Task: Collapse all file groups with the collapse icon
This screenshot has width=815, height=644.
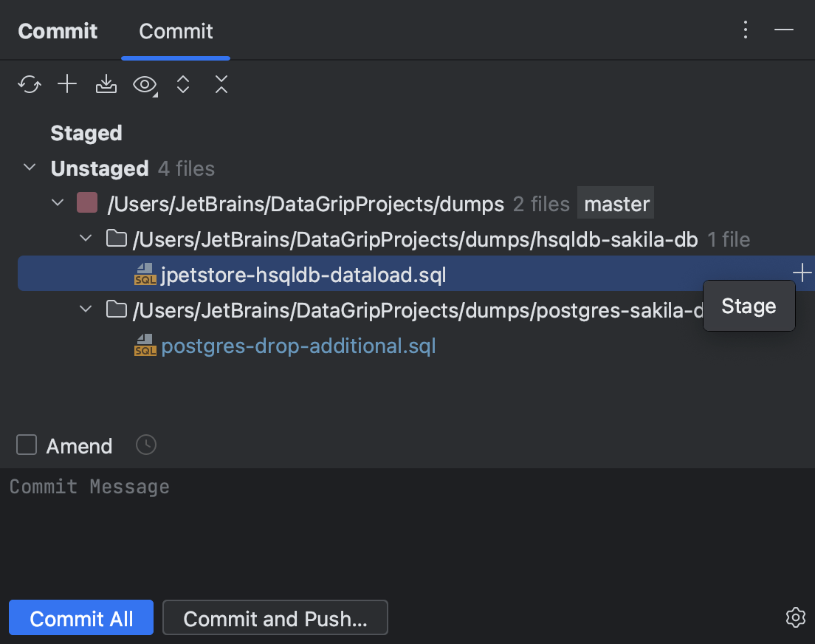Action: tap(221, 84)
